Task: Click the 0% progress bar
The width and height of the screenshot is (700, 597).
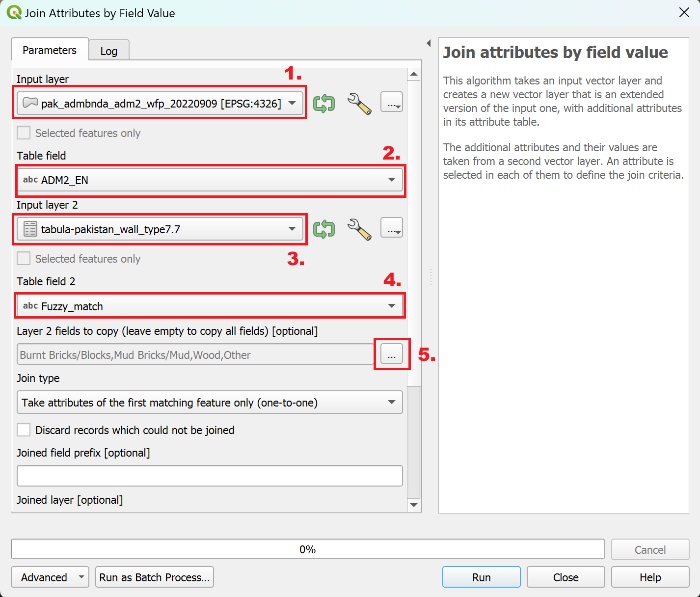Action: click(x=308, y=549)
